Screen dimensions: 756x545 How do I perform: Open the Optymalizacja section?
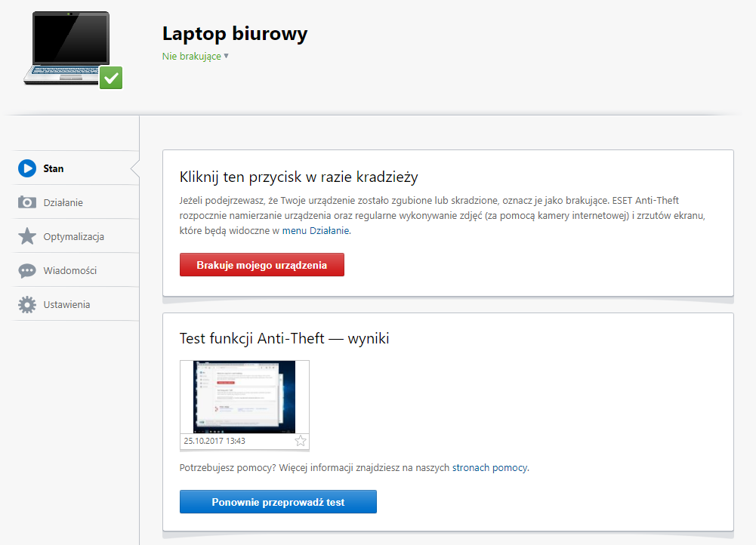pyautogui.click(x=76, y=236)
